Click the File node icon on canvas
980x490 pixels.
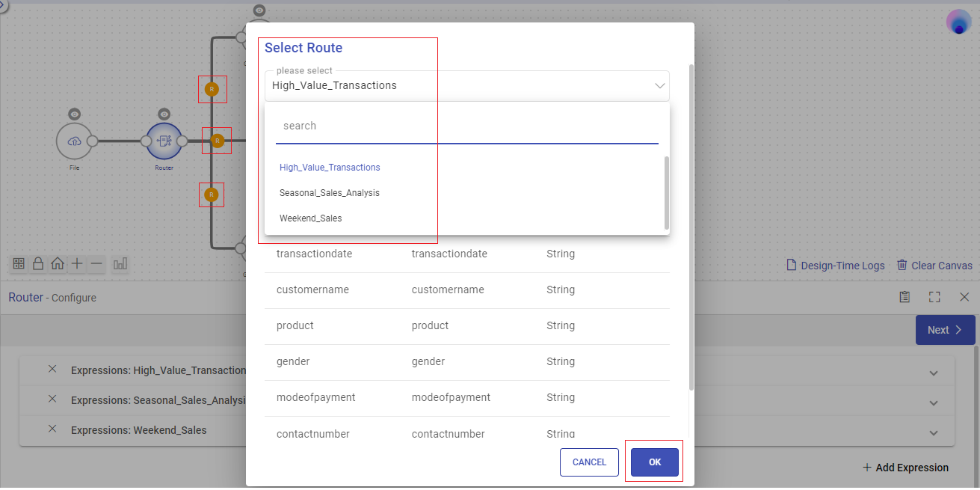[x=74, y=141]
